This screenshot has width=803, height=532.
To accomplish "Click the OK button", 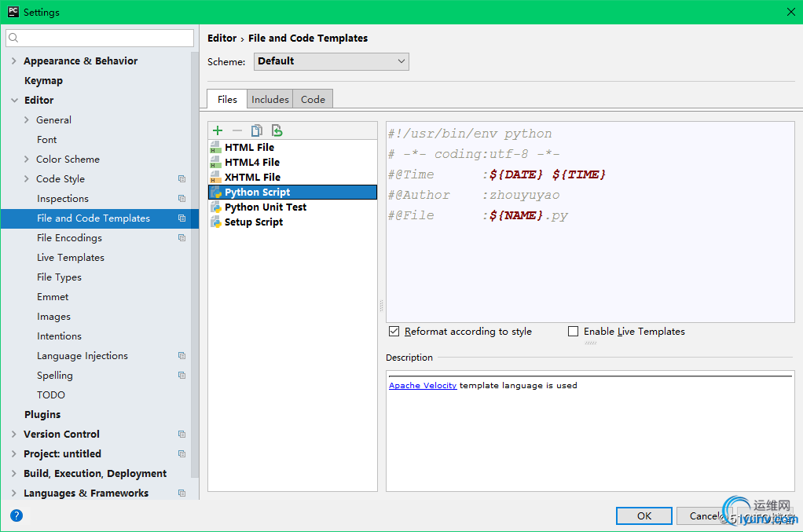I will pyautogui.click(x=643, y=515).
